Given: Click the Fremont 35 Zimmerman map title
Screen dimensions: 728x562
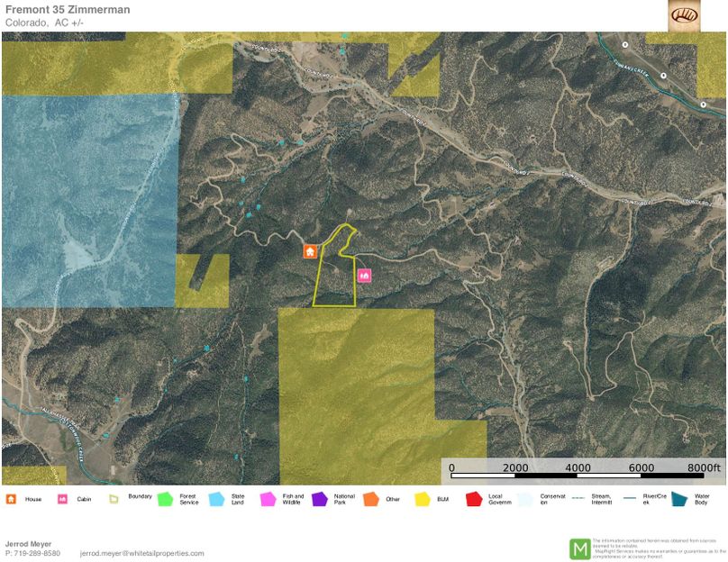Looking at the screenshot, I should point(68,9).
